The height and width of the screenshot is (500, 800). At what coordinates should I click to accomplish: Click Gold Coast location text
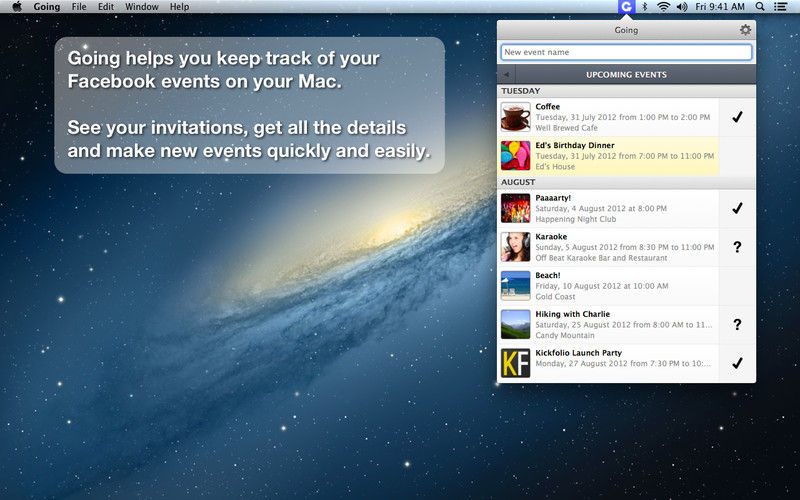click(555, 297)
